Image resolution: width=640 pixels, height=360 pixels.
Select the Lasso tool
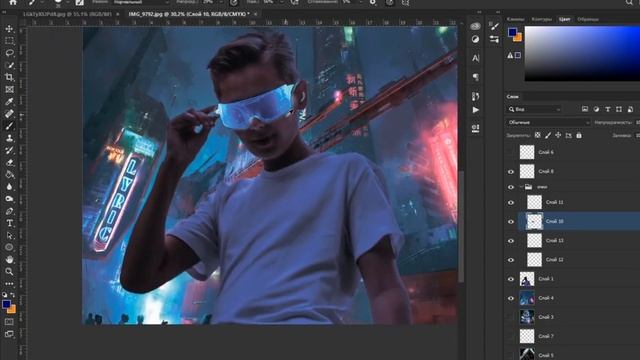pos(9,53)
